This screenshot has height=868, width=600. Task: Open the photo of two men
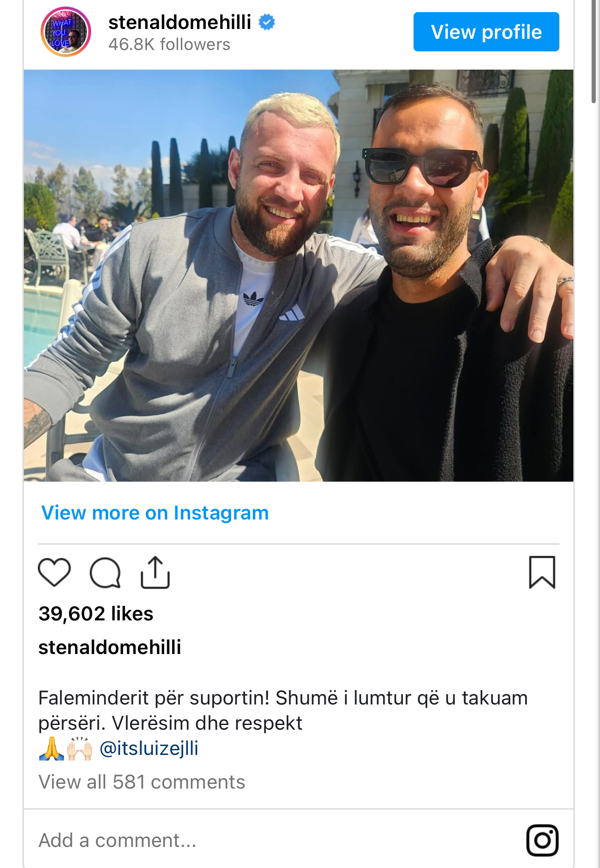point(299,276)
